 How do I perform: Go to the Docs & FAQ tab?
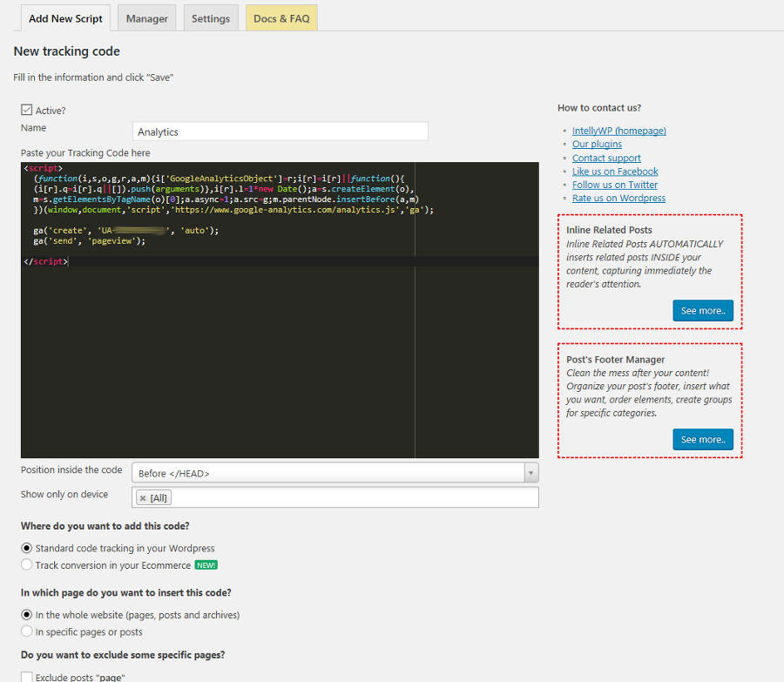pos(281,18)
